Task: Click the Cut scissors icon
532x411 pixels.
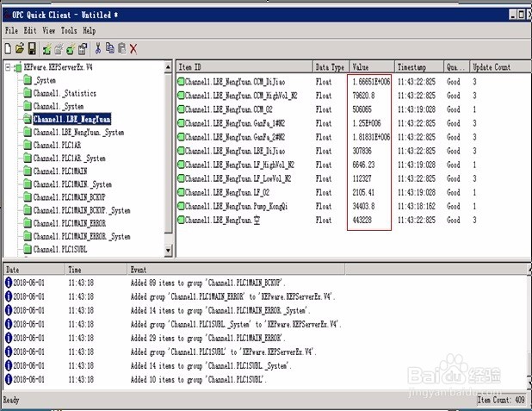Action: click(x=98, y=48)
